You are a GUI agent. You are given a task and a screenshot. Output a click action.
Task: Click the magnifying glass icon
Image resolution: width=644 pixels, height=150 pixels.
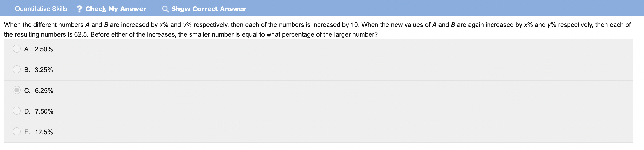165,9
